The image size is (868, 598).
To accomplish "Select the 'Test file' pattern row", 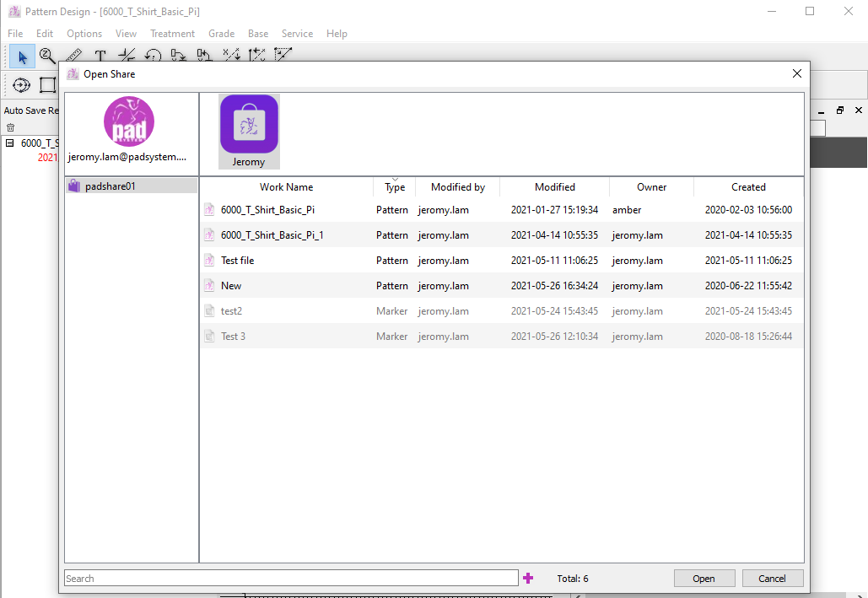I will pyautogui.click(x=237, y=261).
